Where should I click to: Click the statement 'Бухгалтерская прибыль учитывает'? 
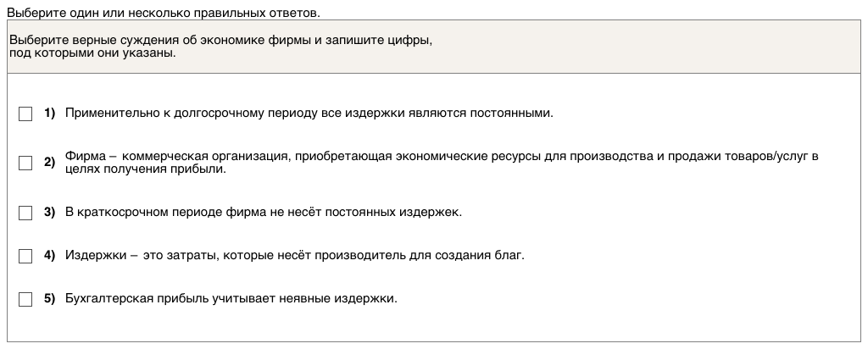(231, 299)
